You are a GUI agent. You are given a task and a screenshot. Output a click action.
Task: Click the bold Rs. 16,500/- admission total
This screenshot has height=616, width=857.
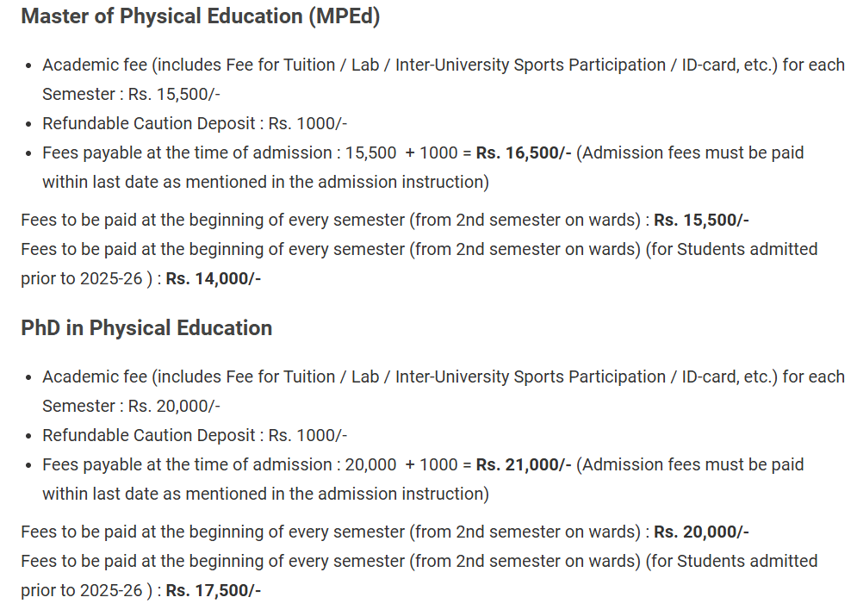pos(524,153)
